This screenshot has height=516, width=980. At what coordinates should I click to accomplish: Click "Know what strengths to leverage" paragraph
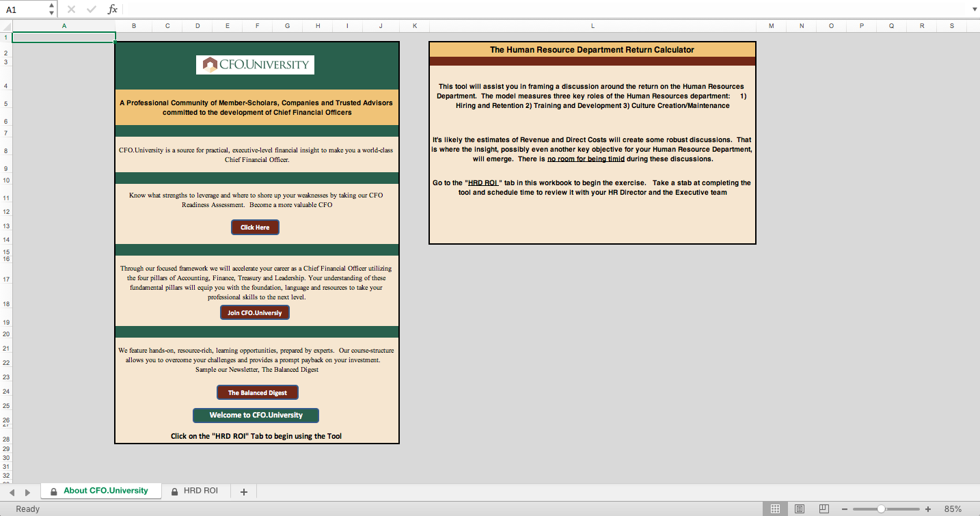pyautogui.click(x=257, y=200)
